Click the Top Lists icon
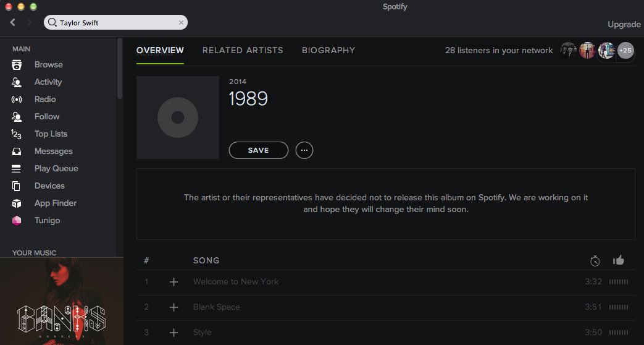The height and width of the screenshot is (345, 644). (x=17, y=134)
